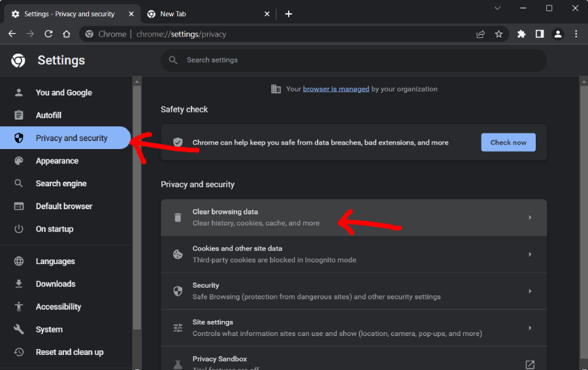Focus the Search settings field
Image resolution: width=588 pixels, height=370 pixels.
(x=353, y=60)
